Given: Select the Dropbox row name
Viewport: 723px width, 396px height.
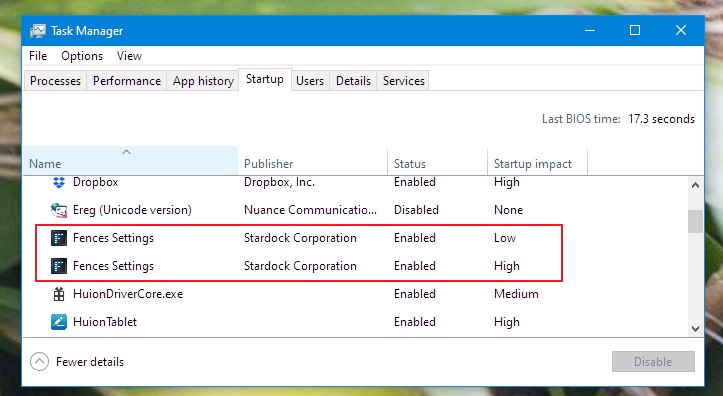Looking at the screenshot, I should pos(95,183).
